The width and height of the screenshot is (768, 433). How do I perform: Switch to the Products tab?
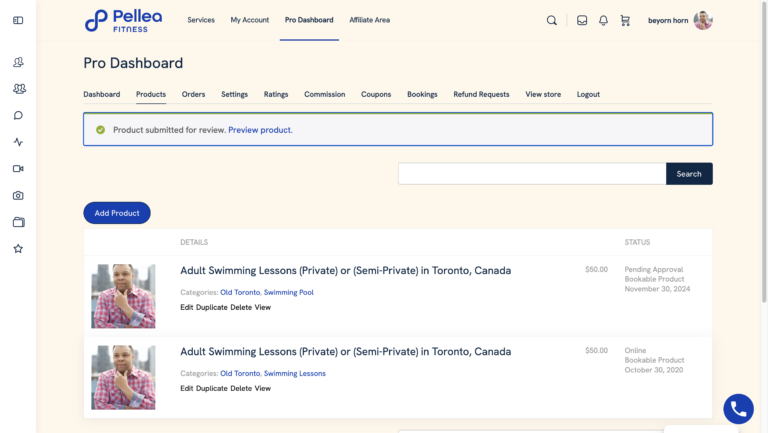point(151,94)
